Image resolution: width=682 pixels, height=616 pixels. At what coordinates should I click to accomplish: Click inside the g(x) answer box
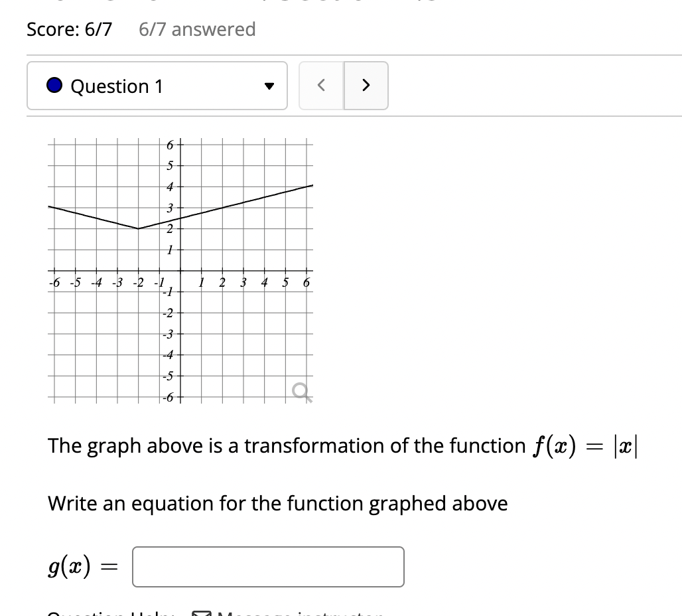click(268, 566)
